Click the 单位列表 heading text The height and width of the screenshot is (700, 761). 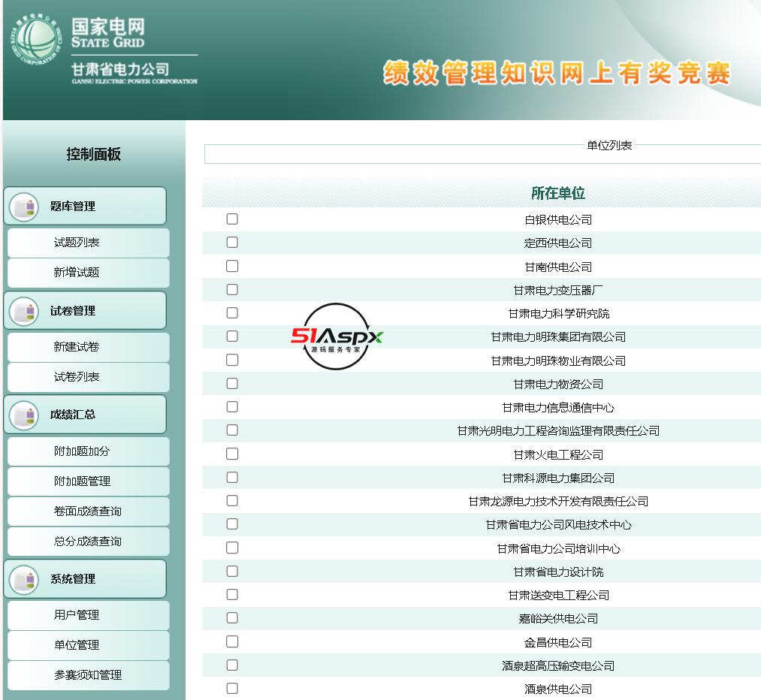[x=609, y=146]
